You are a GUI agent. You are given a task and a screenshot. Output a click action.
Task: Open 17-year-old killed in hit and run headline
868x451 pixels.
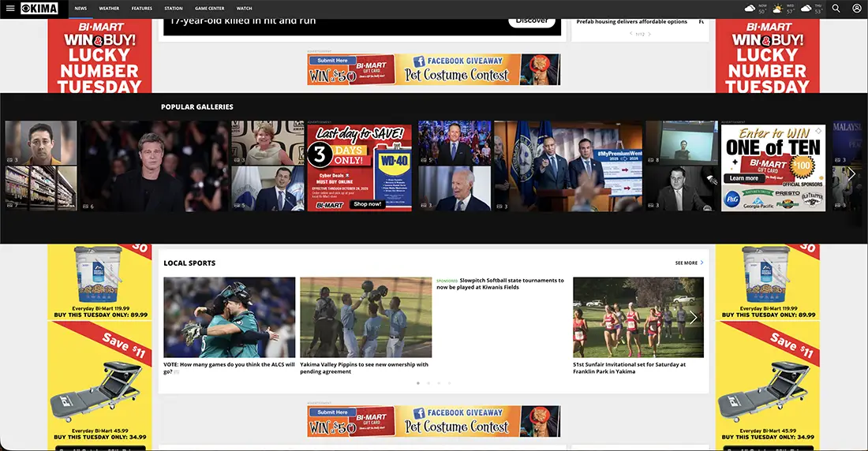[x=242, y=21]
